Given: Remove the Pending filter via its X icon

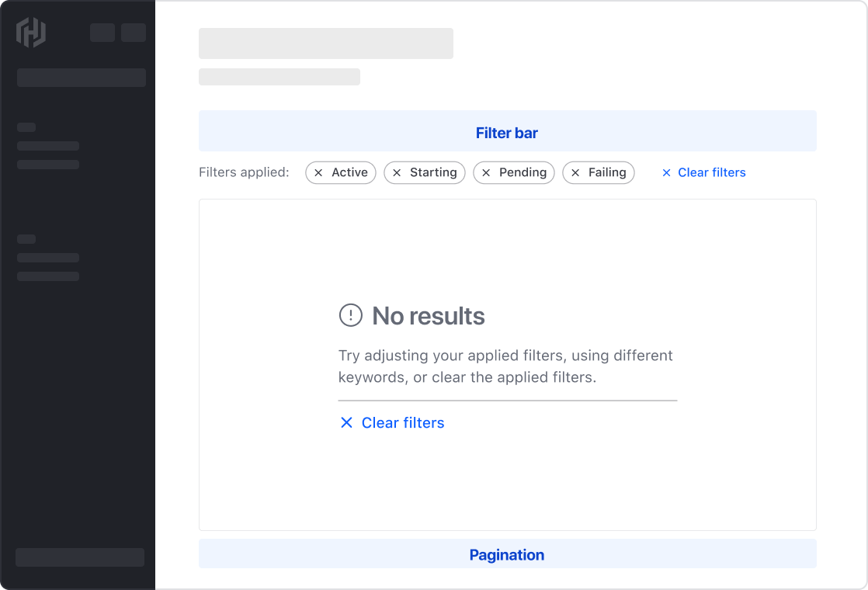Looking at the screenshot, I should click(486, 172).
